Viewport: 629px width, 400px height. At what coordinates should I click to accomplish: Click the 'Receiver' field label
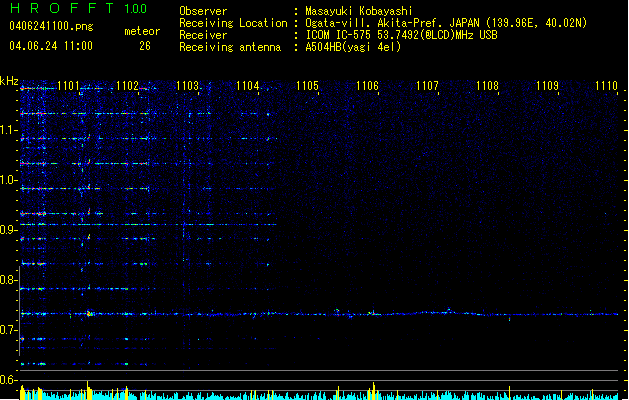(x=203, y=35)
